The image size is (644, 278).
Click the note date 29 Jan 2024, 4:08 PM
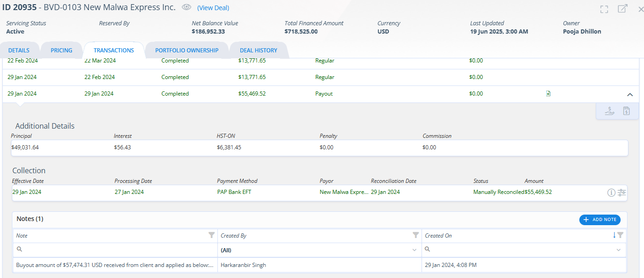coord(450,265)
